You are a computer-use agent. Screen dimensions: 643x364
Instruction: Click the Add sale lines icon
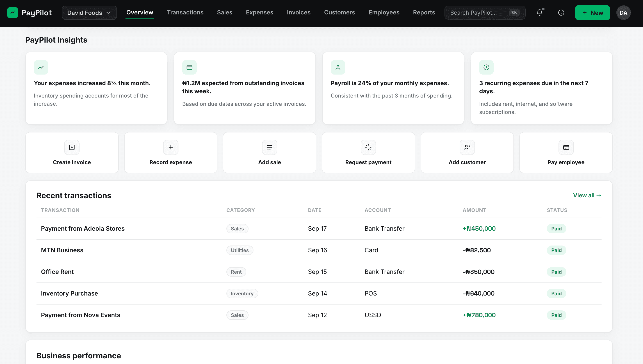(x=269, y=147)
